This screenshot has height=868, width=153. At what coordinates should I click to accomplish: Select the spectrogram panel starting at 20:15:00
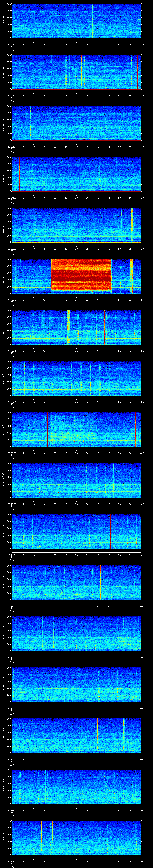click(x=77, y=736)
